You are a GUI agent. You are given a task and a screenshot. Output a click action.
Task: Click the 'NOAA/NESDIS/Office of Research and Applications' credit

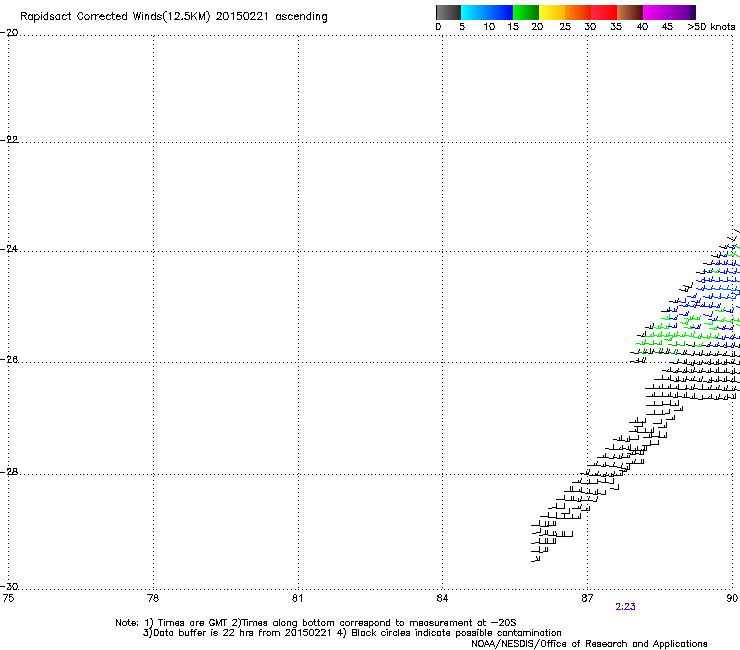[589, 644]
